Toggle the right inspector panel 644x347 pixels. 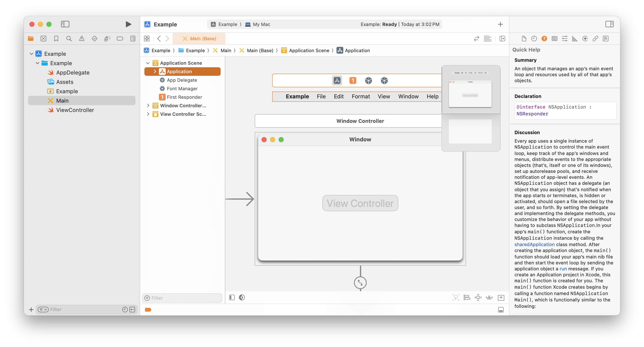pyautogui.click(x=609, y=24)
